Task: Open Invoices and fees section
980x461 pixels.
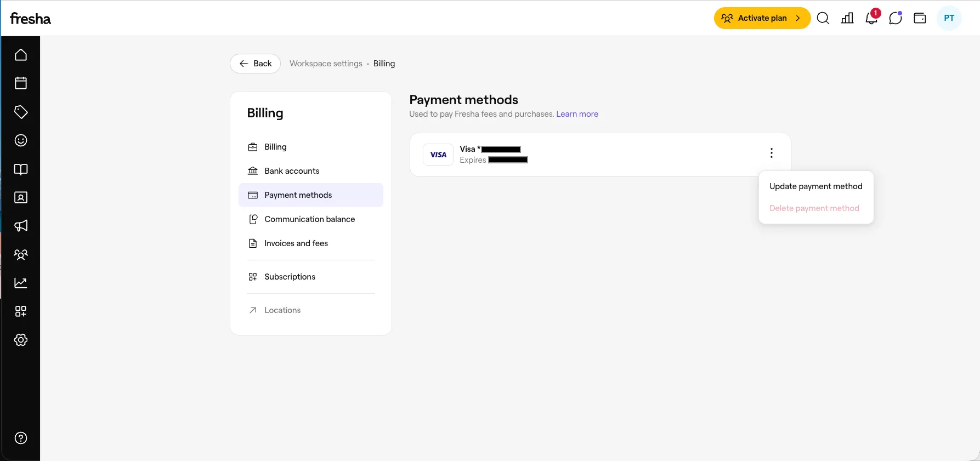Action: [311, 243]
